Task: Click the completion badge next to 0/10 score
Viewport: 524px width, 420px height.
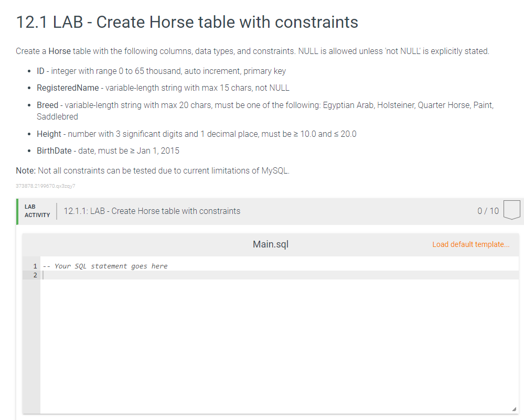Action: (x=511, y=210)
